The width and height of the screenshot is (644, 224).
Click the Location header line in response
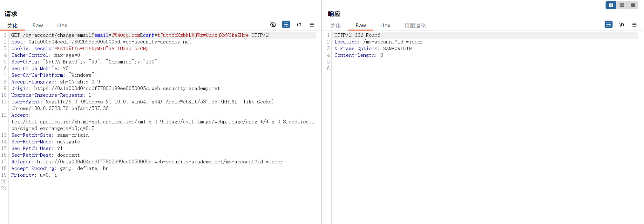pos(378,42)
